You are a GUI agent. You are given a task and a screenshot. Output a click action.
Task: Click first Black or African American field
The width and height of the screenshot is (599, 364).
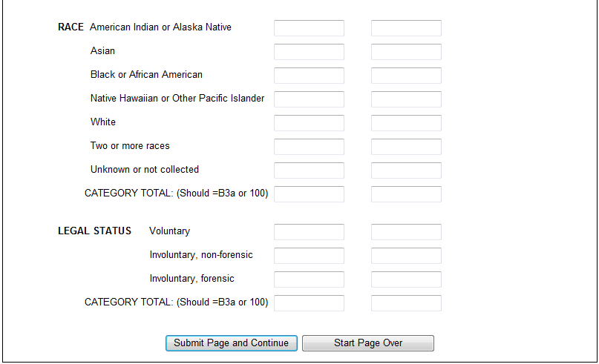(309, 76)
